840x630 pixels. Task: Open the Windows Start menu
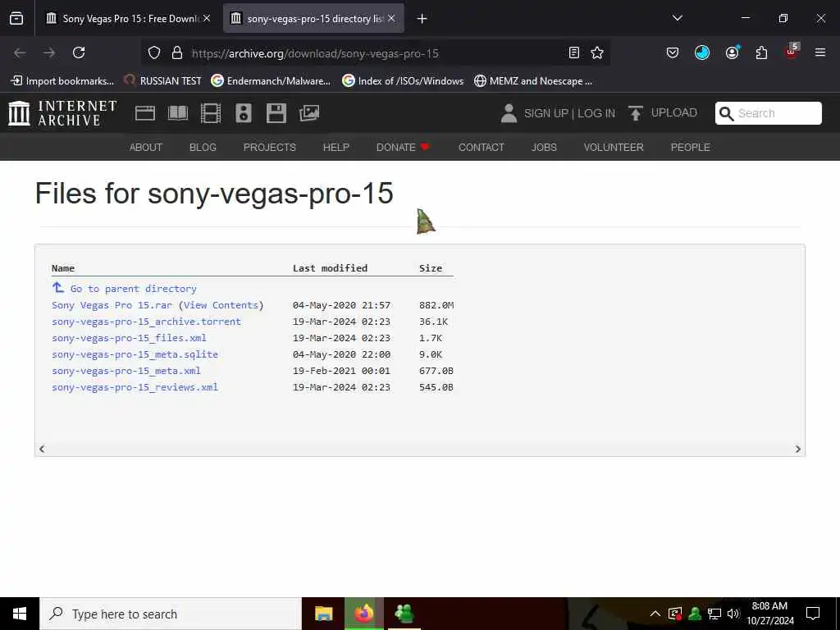pyautogui.click(x=20, y=614)
